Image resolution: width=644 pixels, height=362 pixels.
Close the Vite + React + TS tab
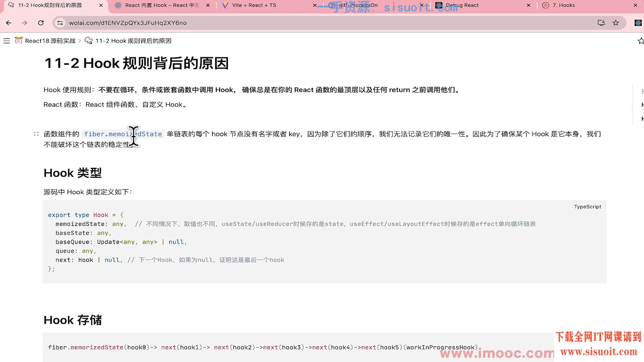tap(315, 5)
